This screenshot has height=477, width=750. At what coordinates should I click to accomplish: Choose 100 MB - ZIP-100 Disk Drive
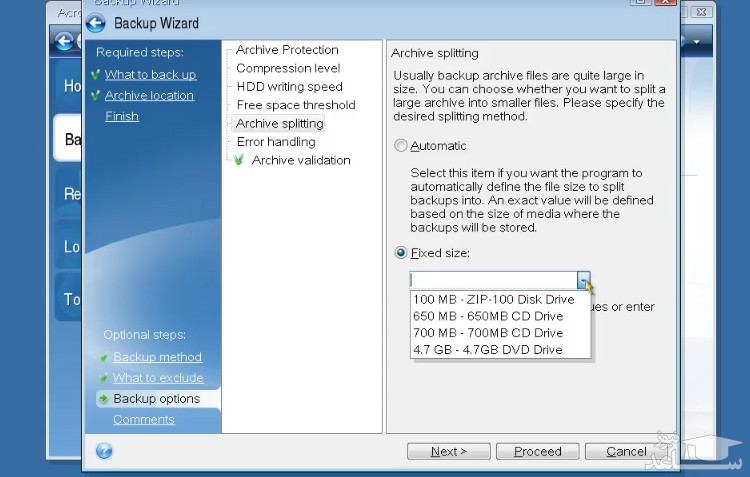click(x=494, y=299)
